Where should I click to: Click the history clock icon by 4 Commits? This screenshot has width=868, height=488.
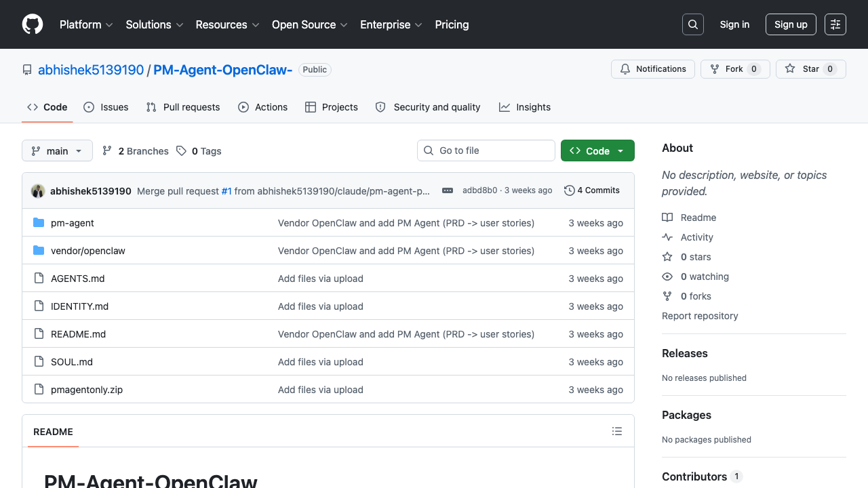tap(570, 190)
